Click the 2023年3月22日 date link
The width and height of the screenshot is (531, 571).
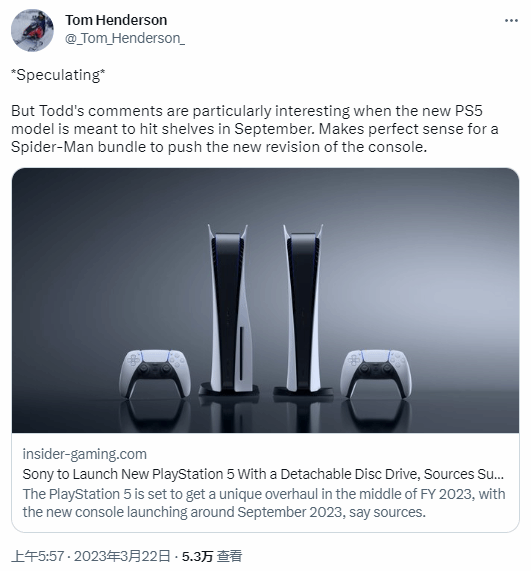pos(122,556)
